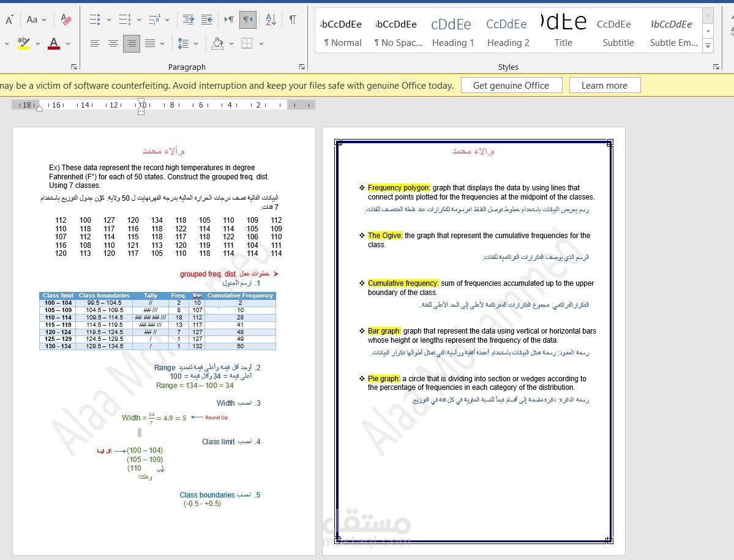
Task: Expand the multilevel list dropdown
Action: coord(167,20)
